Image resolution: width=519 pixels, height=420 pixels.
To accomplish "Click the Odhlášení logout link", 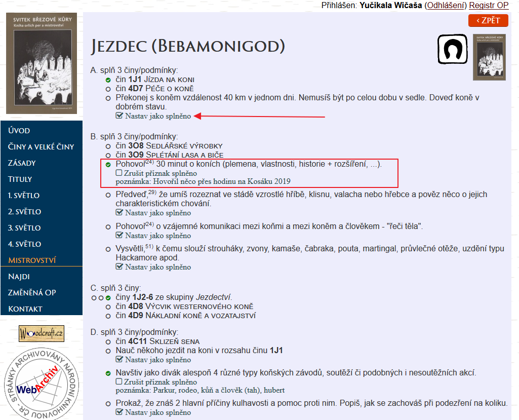I will tap(446, 5).
